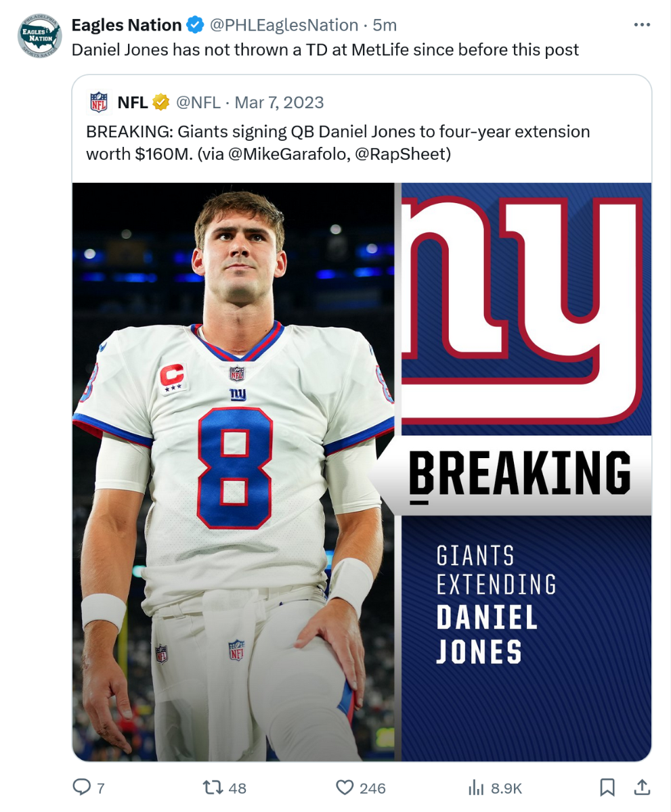Repost this tweet using the retweet icon
The height and width of the screenshot is (812, 671).
pos(215,787)
